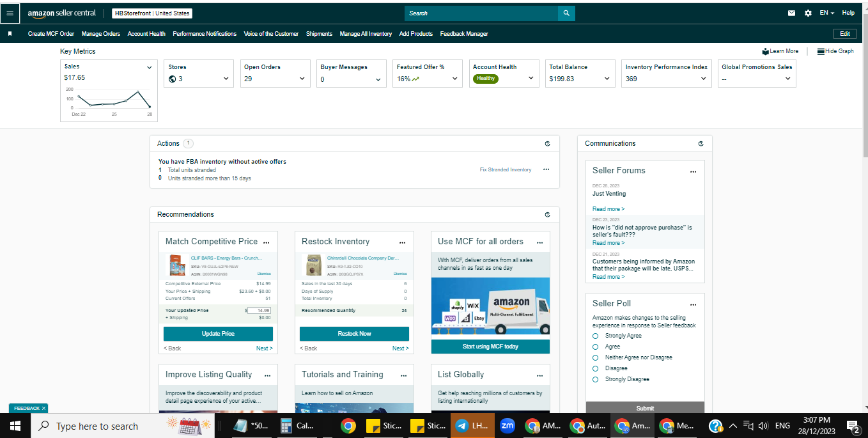Expand the Total Balance dropdown
868x438 pixels.
click(x=607, y=79)
